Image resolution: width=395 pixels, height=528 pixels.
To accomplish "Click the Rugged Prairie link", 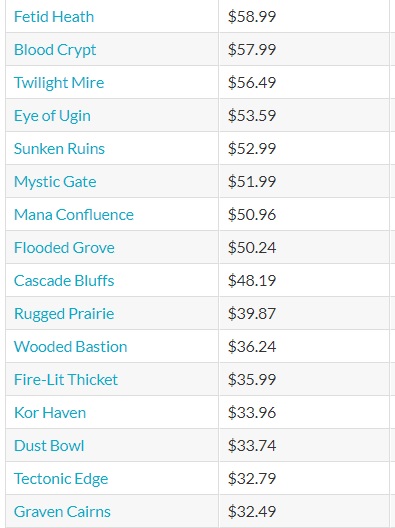I will 64,314.
